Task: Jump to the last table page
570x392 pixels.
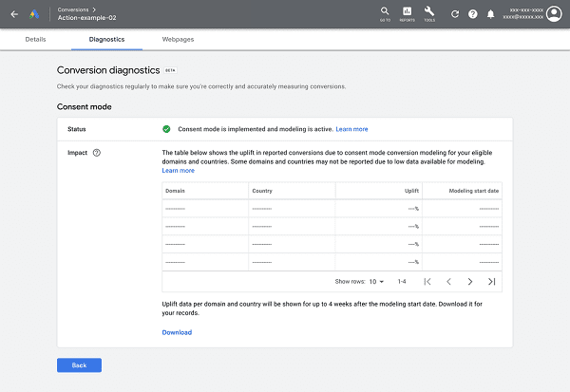Action: point(491,282)
